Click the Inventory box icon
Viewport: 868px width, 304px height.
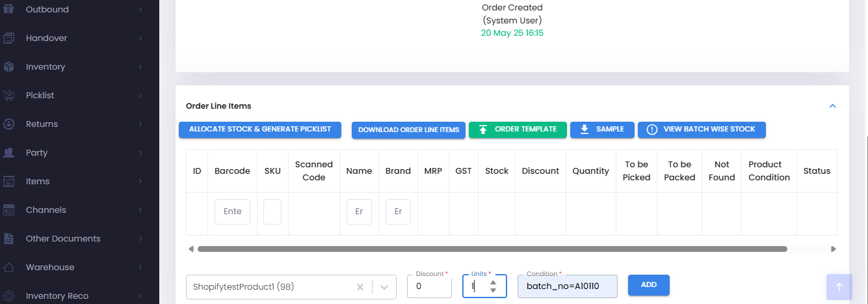click(9, 67)
